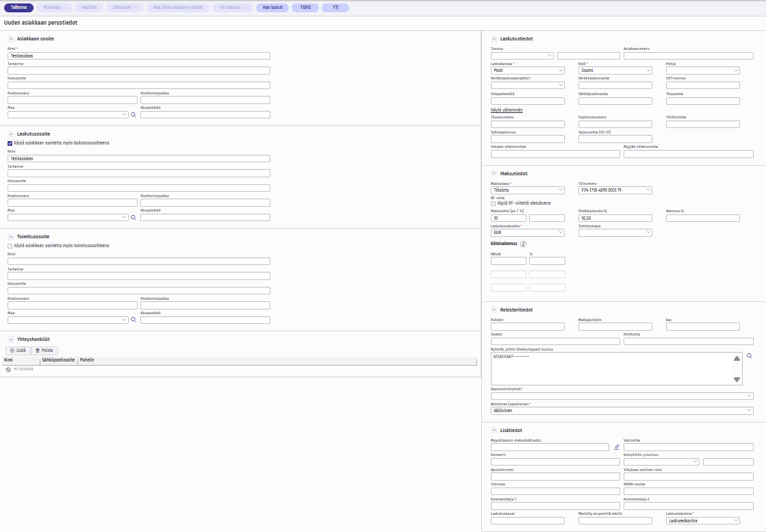Click the search icon beside customer address Maa

click(133, 115)
